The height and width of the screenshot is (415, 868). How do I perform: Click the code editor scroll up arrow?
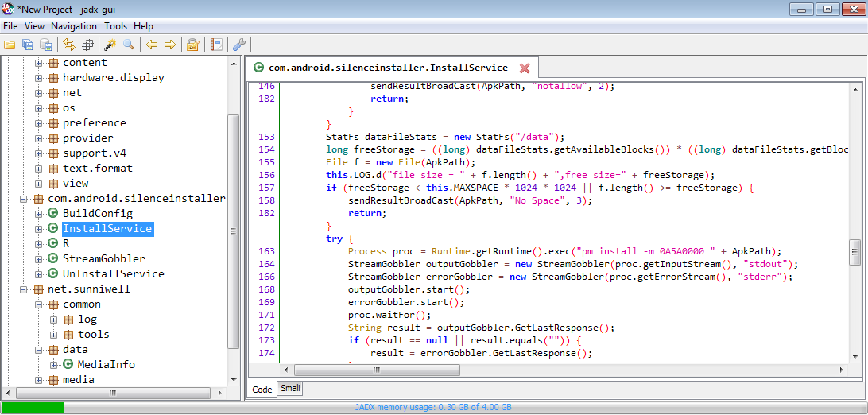point(854,88)
